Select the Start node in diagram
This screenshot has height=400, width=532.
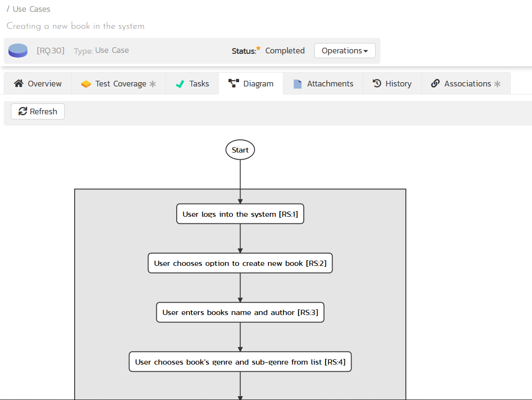[240, 150]
